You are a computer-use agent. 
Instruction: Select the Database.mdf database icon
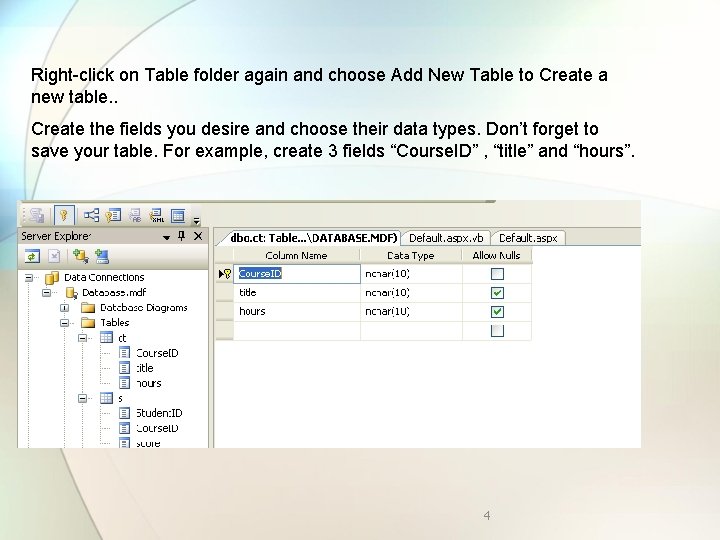[x=72, y=292]
